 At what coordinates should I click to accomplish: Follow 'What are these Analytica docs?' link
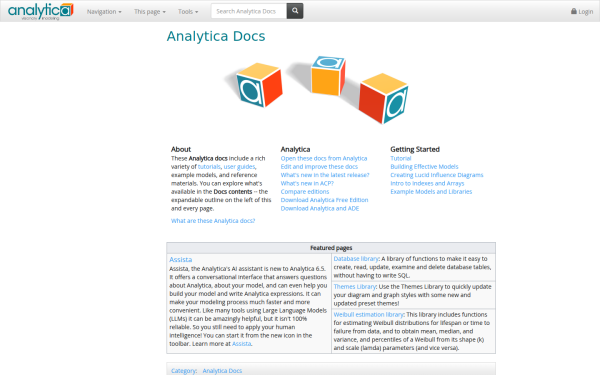tap(213, 221)
